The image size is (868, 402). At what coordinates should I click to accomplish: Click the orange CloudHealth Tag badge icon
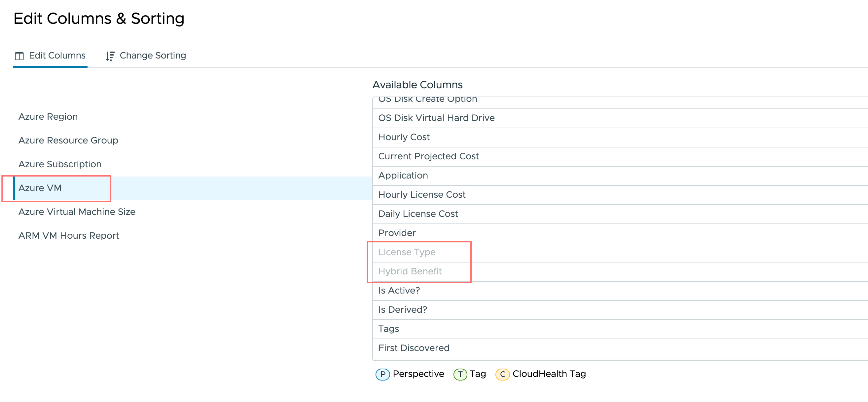[x=502, y=374]
